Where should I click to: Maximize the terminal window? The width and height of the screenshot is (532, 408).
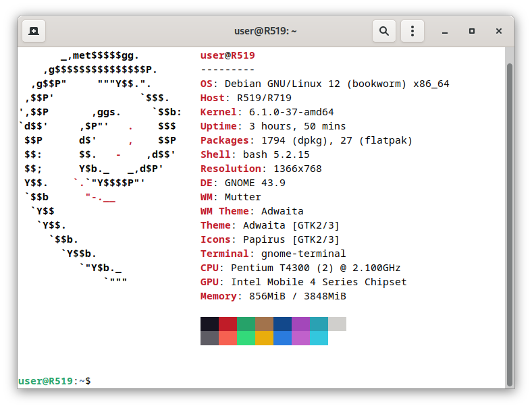[x=472, y=31]
